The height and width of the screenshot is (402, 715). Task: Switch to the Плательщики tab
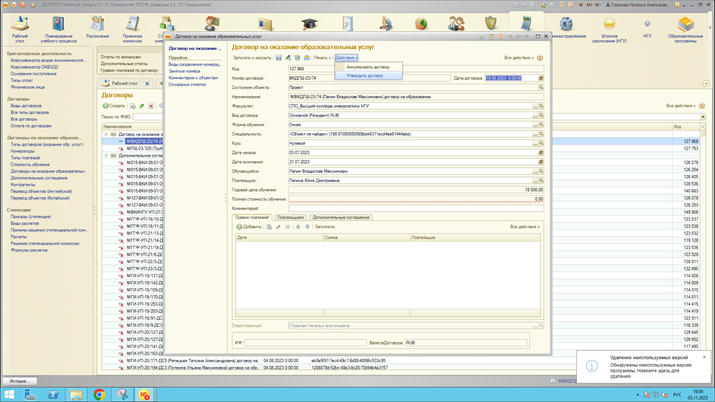(291, 217)
